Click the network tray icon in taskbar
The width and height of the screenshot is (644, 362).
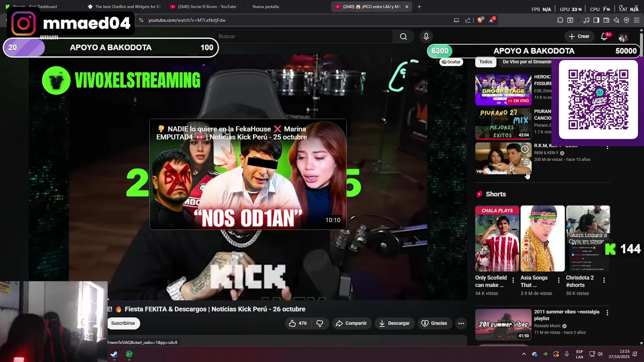(593, 354)
